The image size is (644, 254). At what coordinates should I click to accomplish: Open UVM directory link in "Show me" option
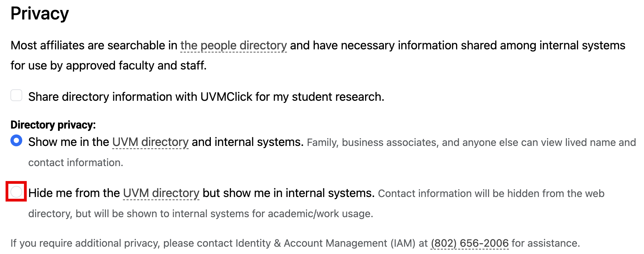[x=150, y=142]
